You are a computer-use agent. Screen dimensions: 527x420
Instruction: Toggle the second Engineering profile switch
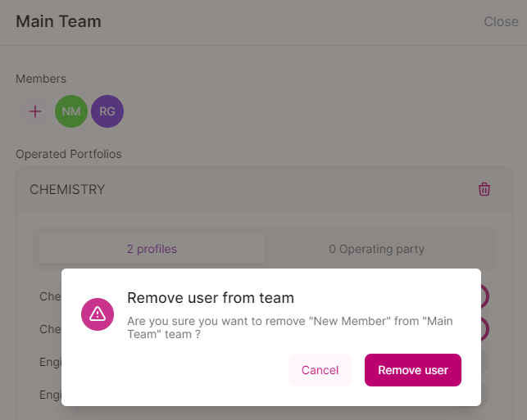coord(484,395)
